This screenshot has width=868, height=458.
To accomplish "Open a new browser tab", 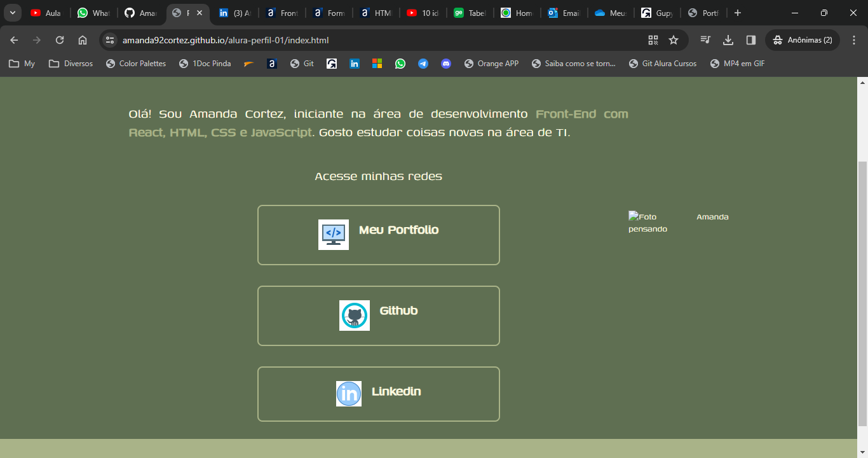I will pos(738,13).
